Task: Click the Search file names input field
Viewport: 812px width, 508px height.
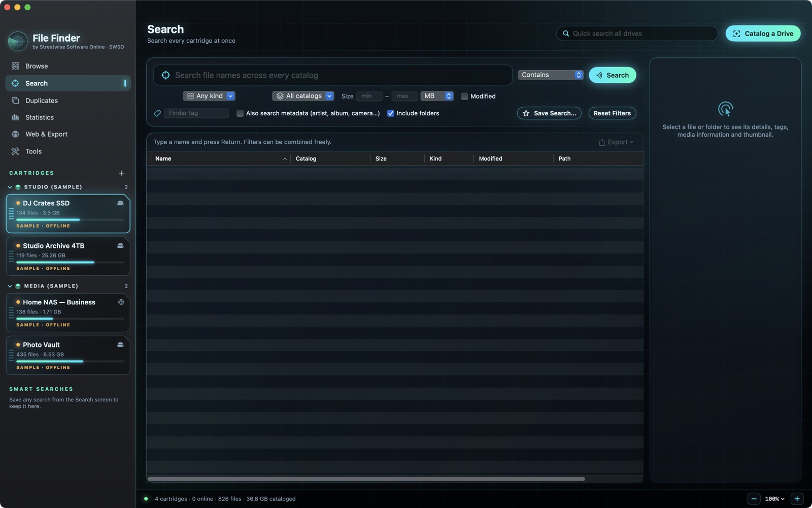Action: (x=333, y=75)
